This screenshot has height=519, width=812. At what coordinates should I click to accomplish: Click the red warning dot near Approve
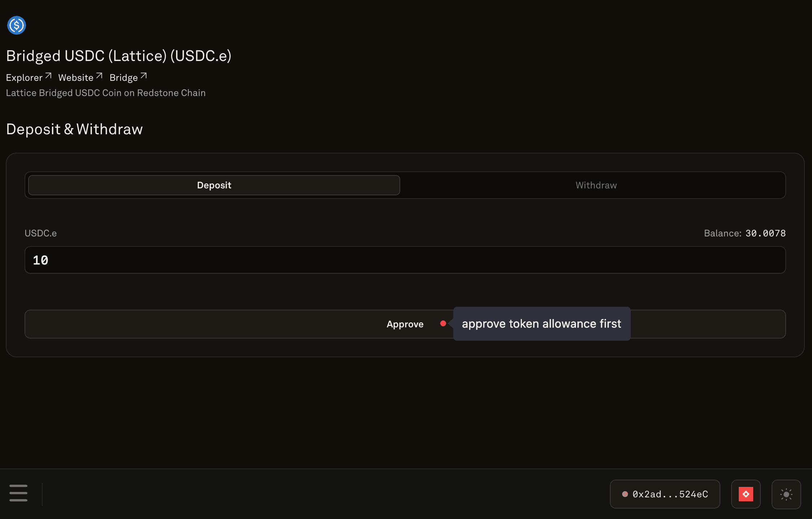(x=443, y=323)
